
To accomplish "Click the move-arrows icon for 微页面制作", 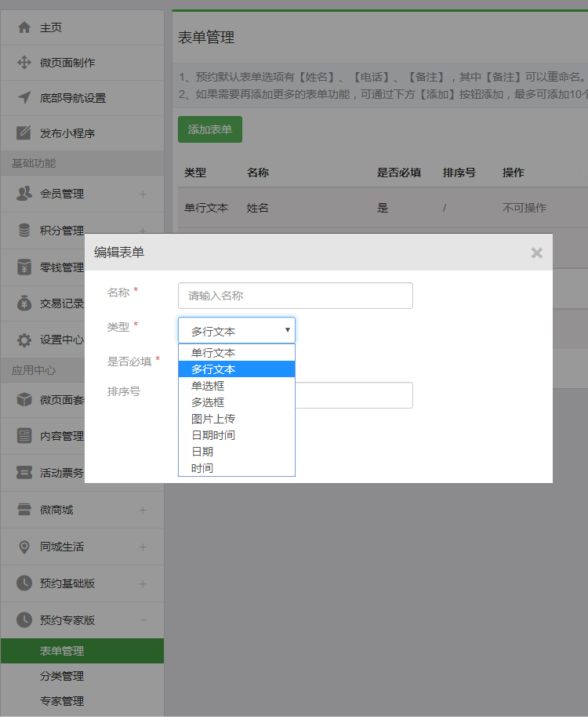I will pos(24,63).
